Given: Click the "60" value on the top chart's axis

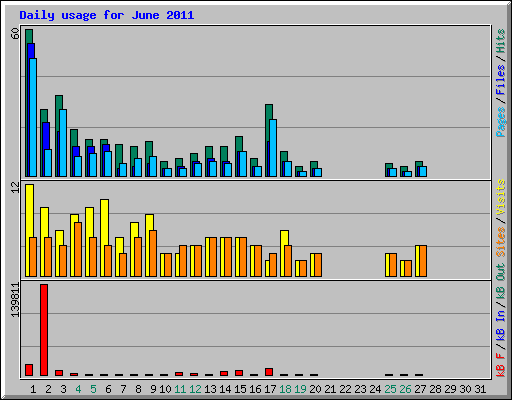Looking at the screenshot, I should click(x=15, y=33).
